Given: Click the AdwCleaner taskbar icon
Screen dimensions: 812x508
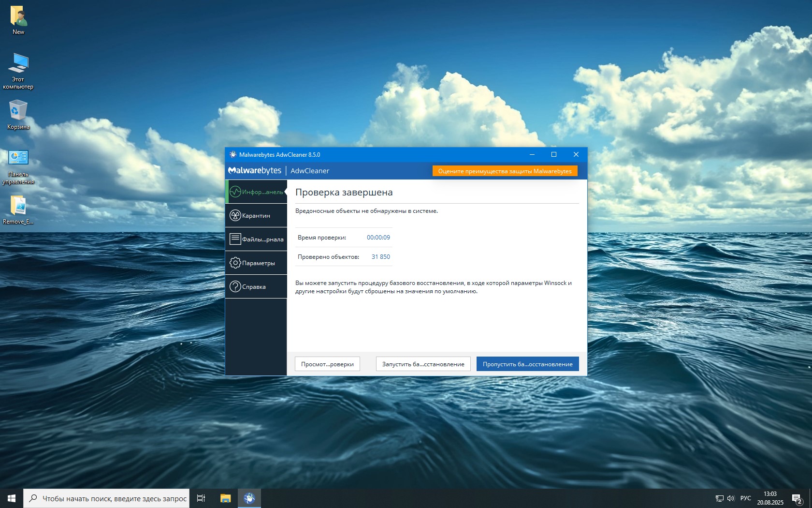Looking at the screenshot, I should point(249,498).
